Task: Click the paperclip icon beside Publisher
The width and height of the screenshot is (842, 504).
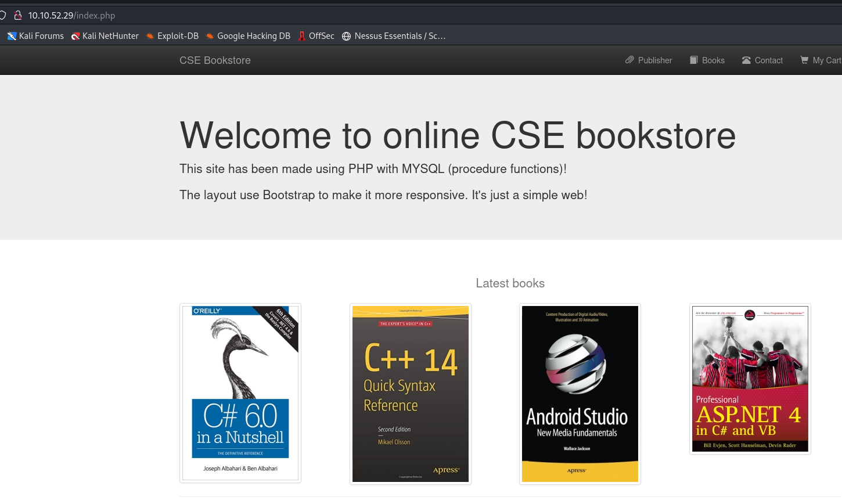Action: click(x=629, y=60)
